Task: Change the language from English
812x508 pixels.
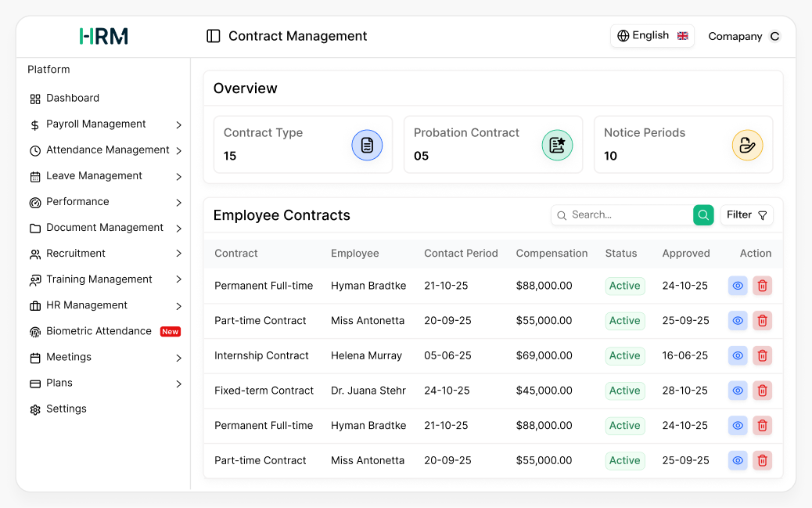Action: (652, 35)
